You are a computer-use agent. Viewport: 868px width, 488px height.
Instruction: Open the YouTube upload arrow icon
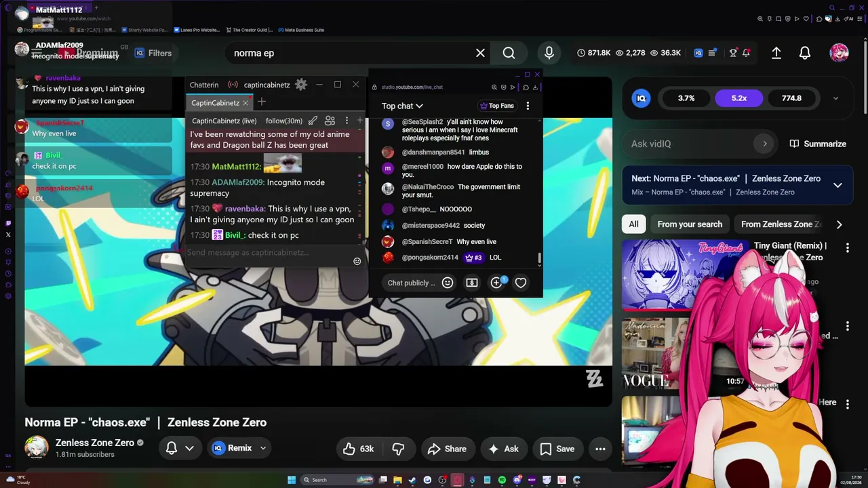tap(776, 53)
